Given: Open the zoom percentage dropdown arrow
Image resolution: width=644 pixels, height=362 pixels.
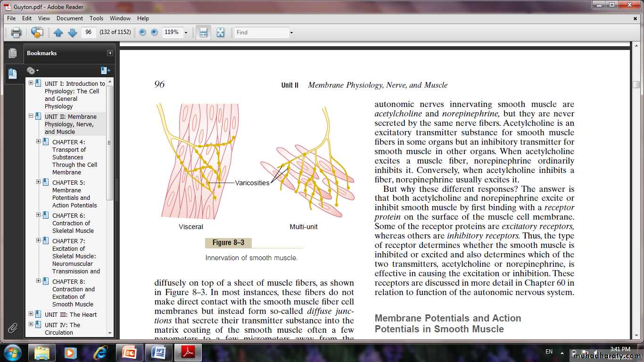Looking at the screenshot, I should coord(186,33).
